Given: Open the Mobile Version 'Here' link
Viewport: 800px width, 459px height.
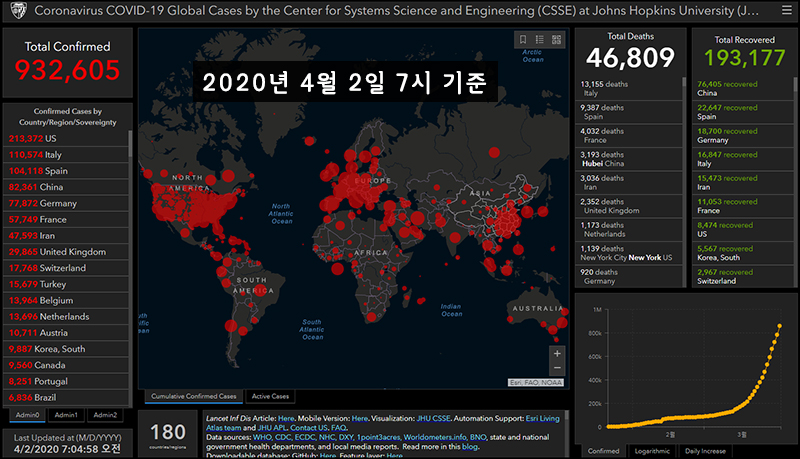Looking at the screenshot, I should click(360, 418).
